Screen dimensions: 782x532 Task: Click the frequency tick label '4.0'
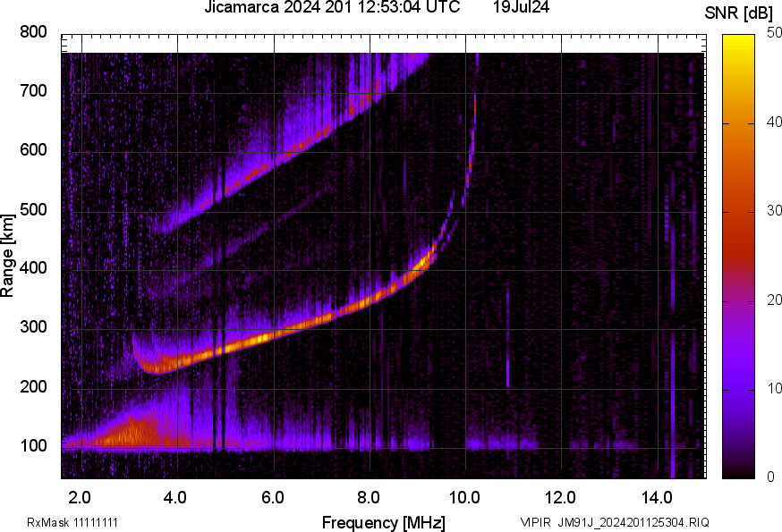pyautogui.click(x=175, y=498)
